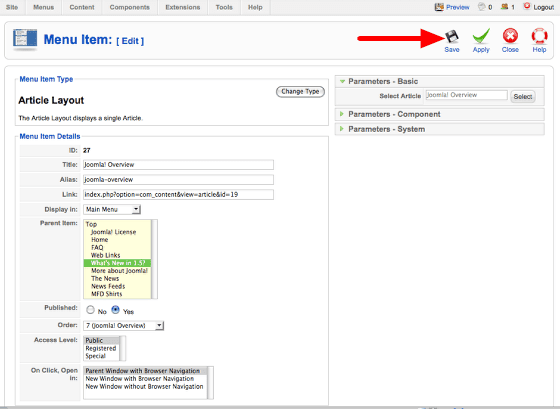Select More about Joomla! parent item
This screenshot has width=560, height=409.
[117, 271]
